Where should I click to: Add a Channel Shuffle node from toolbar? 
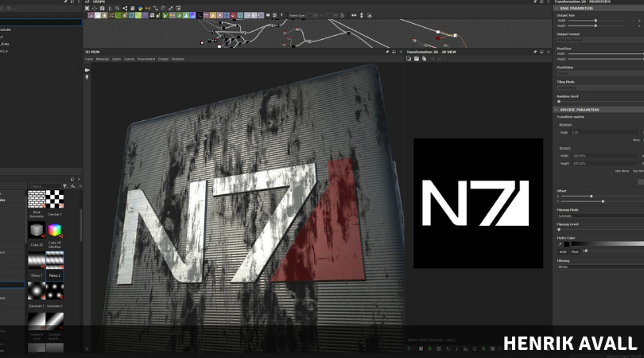(x=111, y=15)
